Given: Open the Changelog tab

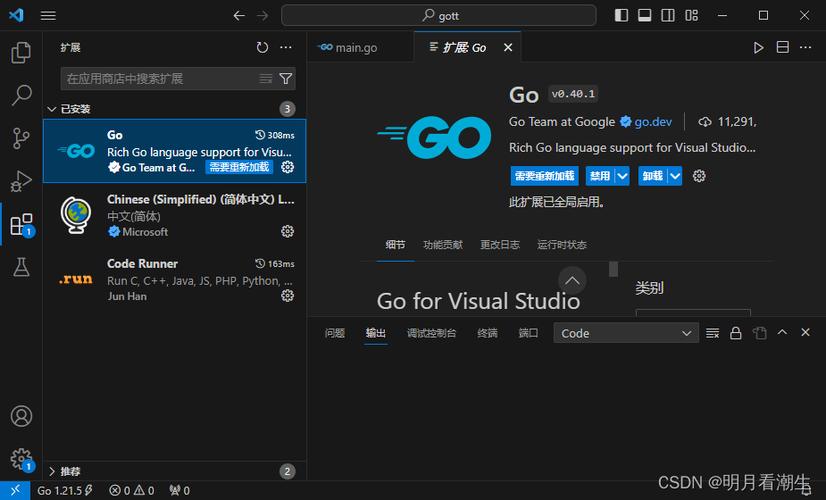Looking at the screenshot, I should [499, 244].
